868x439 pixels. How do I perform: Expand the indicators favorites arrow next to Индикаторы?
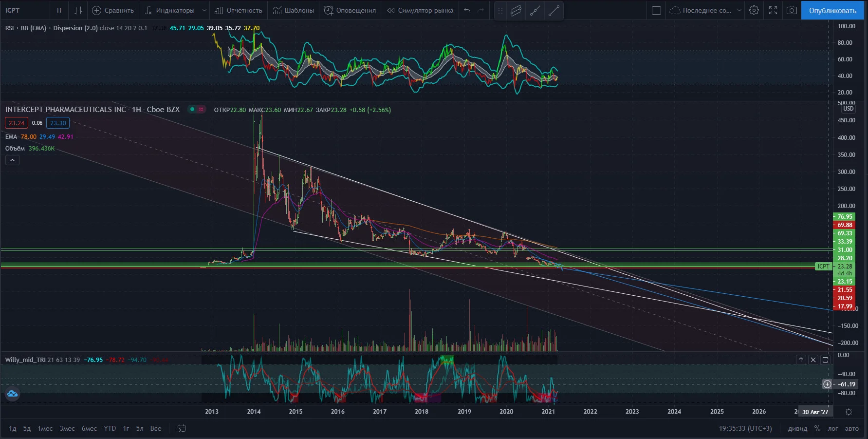pos(204,10)
